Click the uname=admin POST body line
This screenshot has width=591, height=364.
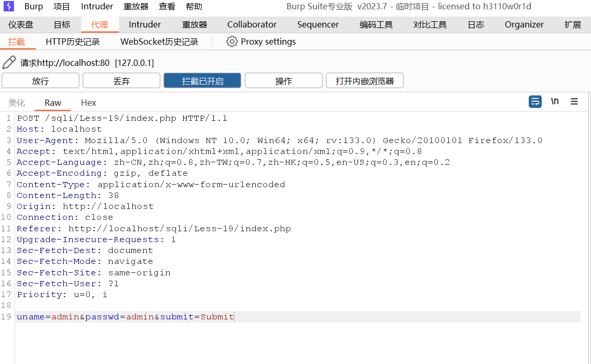(125, 317)
